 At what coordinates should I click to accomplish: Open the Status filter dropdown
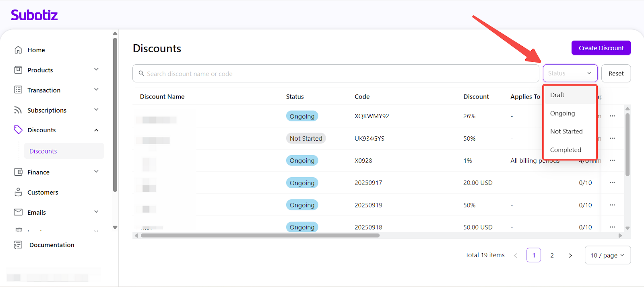pos(570,73)
